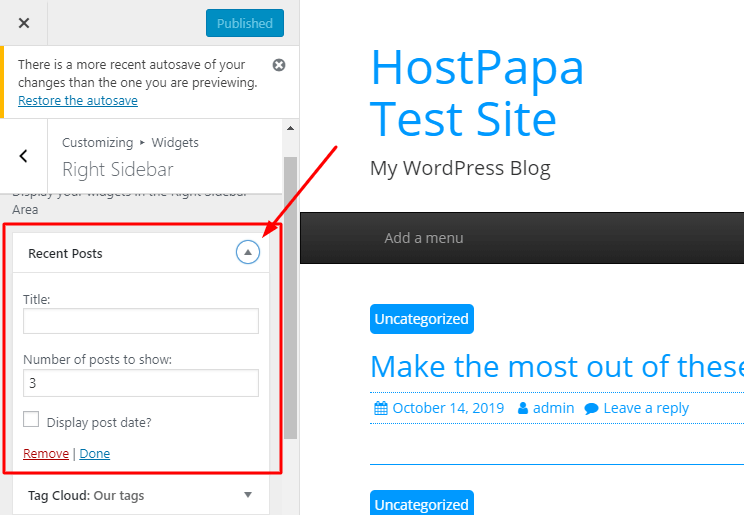Click the Done link
744x515 pixels.
95,454
